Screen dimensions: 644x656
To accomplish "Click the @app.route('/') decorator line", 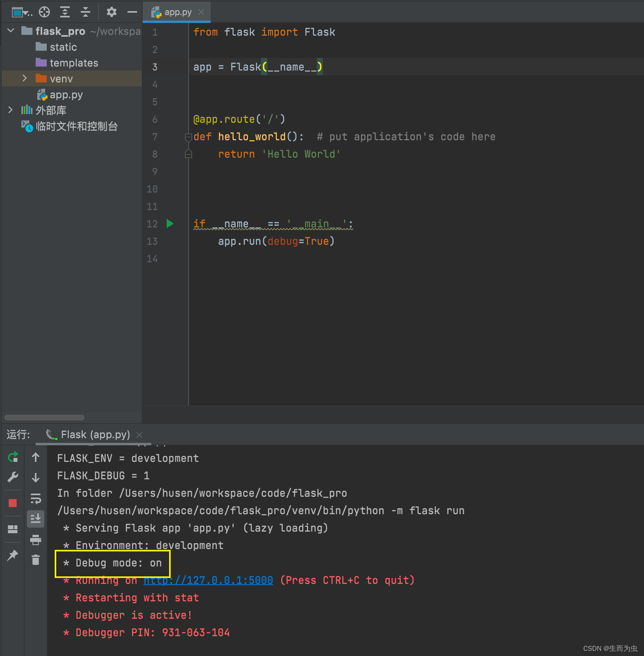I will tap(239, 119).
